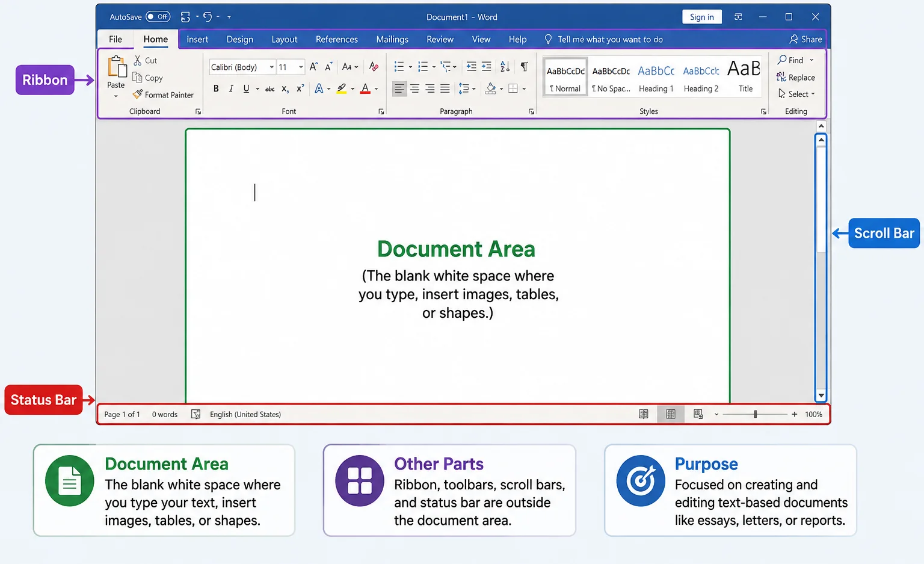Click the proofing check icon in status bar
This screenshot has height=564, width=924.
pyautogui.click(x=196, y=414)
